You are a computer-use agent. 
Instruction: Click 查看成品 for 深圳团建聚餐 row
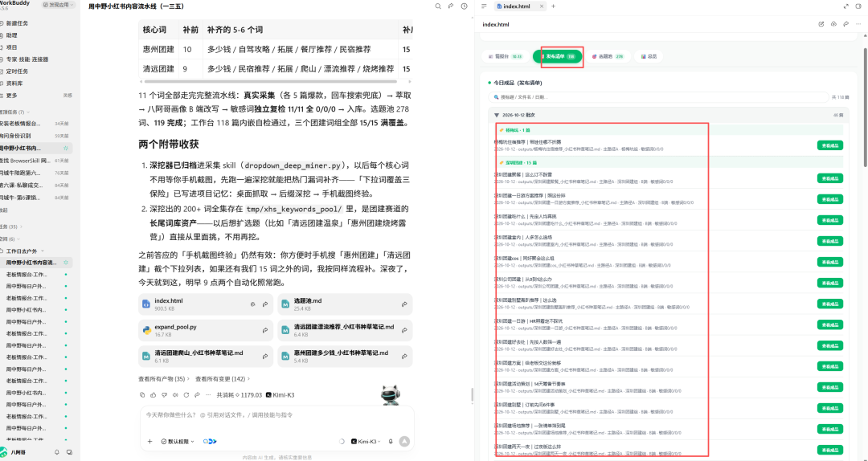click(x=829, y=178)
